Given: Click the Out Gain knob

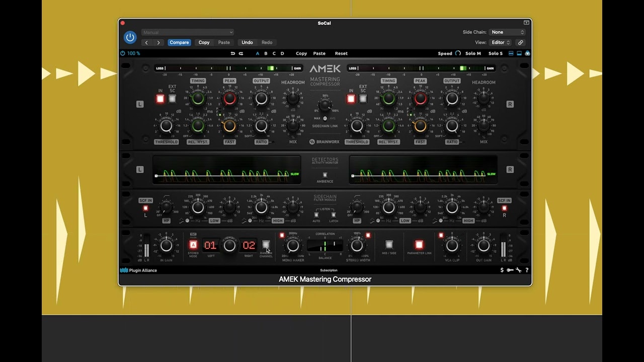Looking at the screenshot, I should point(484,245).
